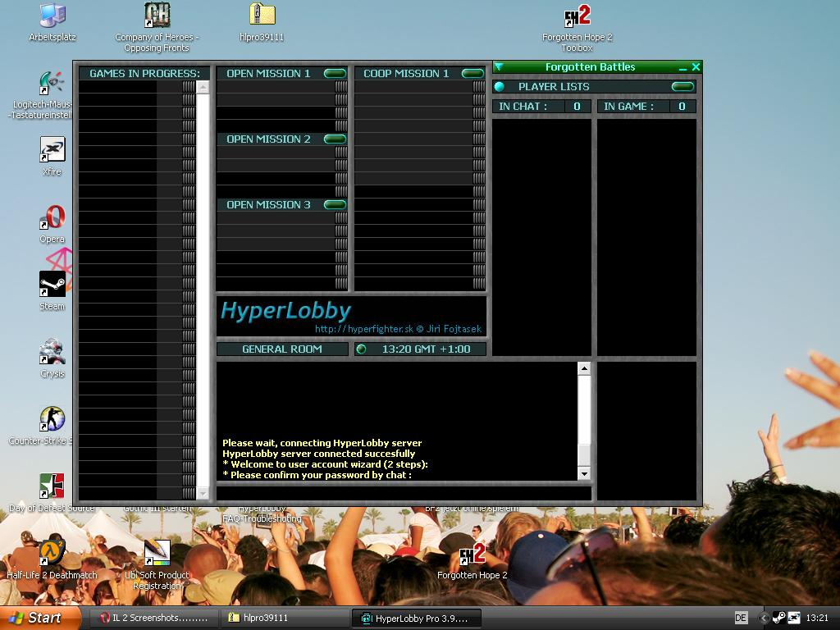Click the Xfire desktop shortcut

52,156
